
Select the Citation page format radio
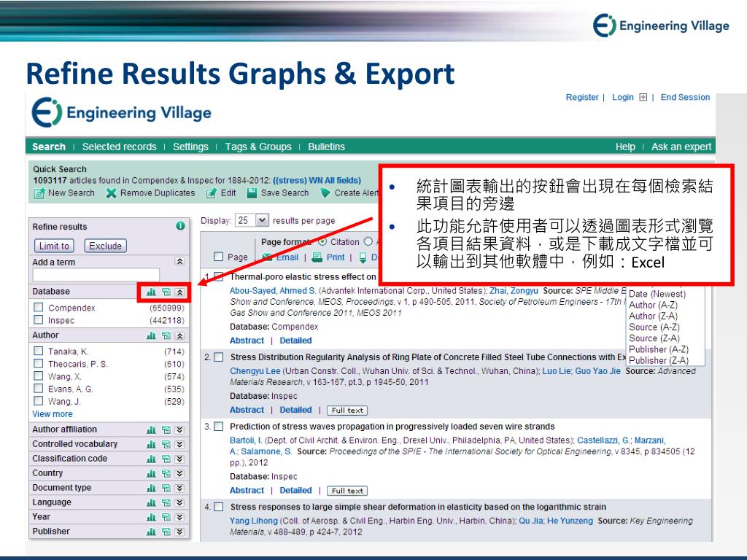[322, 241]
